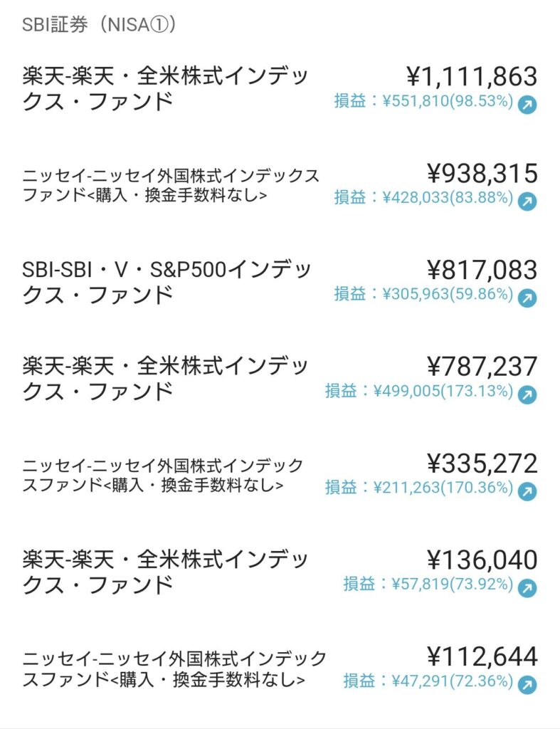The width and height of the screenshot is (560, 729).
Task: Open arrow icon beside ¥428,033 profit
Action: (527, 201)
